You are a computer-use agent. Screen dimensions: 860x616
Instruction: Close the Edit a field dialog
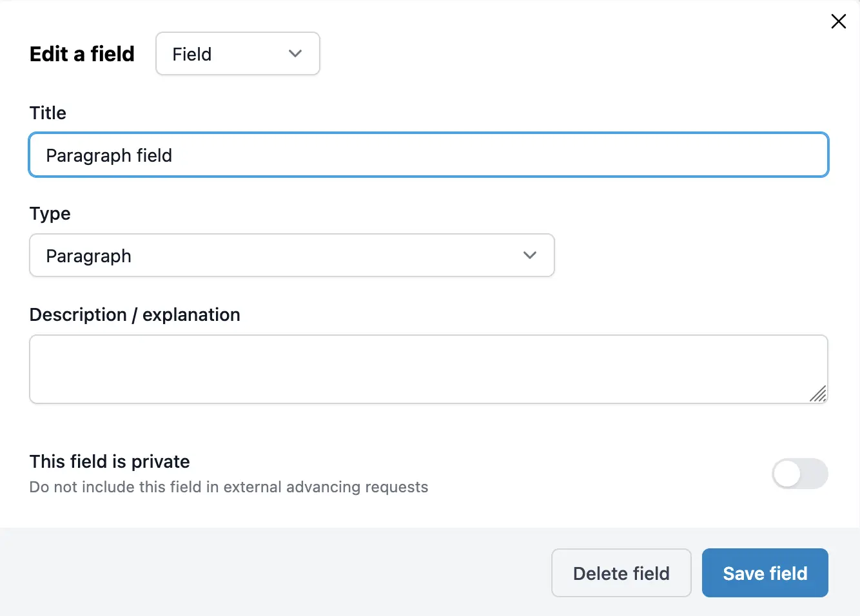(838, 21)
